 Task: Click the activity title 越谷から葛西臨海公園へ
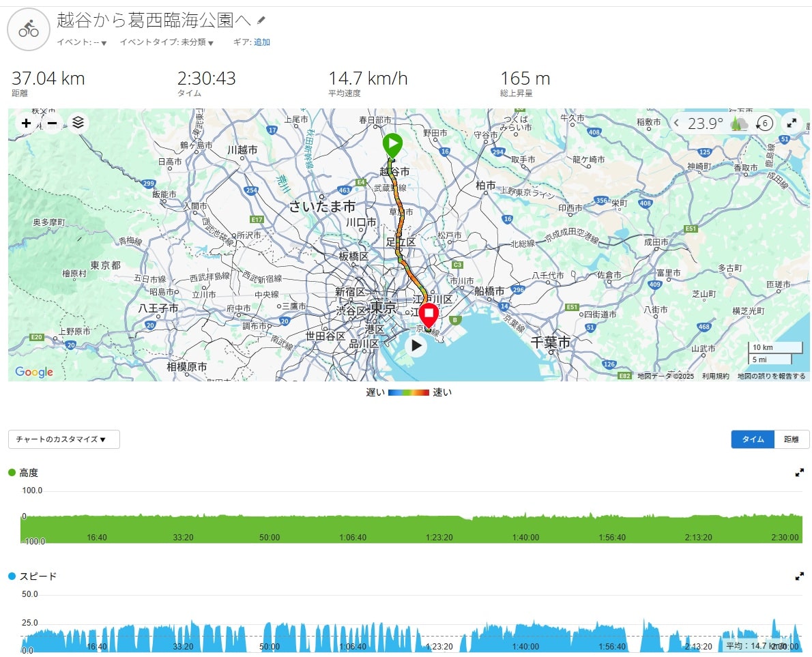tap(154, 20)
